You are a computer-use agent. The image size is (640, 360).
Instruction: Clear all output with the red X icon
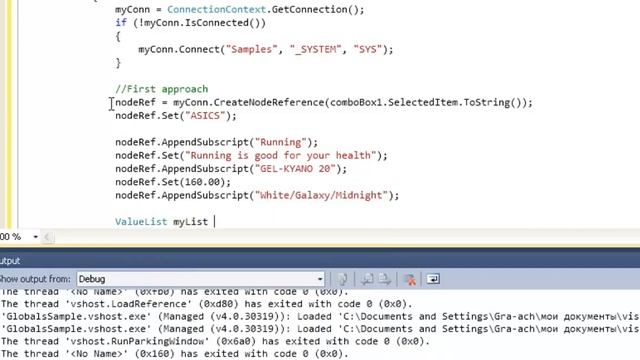(409, 279)
